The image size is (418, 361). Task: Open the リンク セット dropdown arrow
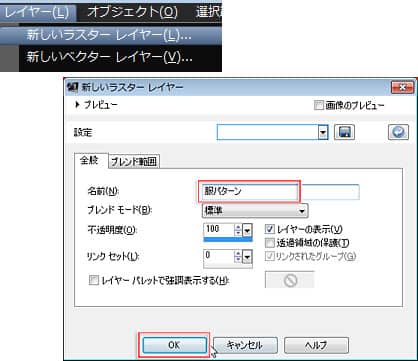click(x=247, y=257)
